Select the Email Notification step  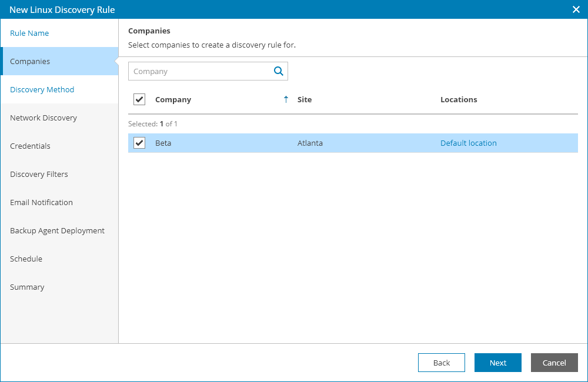(41, 202)
